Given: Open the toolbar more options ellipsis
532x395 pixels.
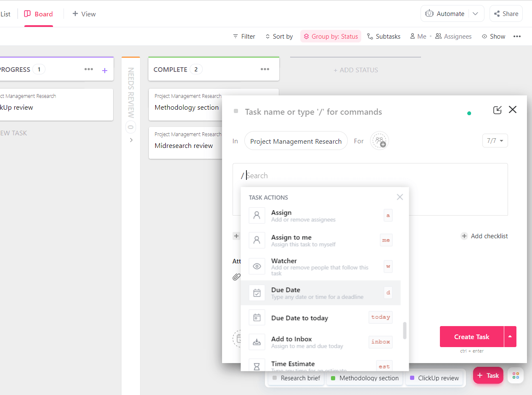Looking at the screenshot, I should [517, 37].
